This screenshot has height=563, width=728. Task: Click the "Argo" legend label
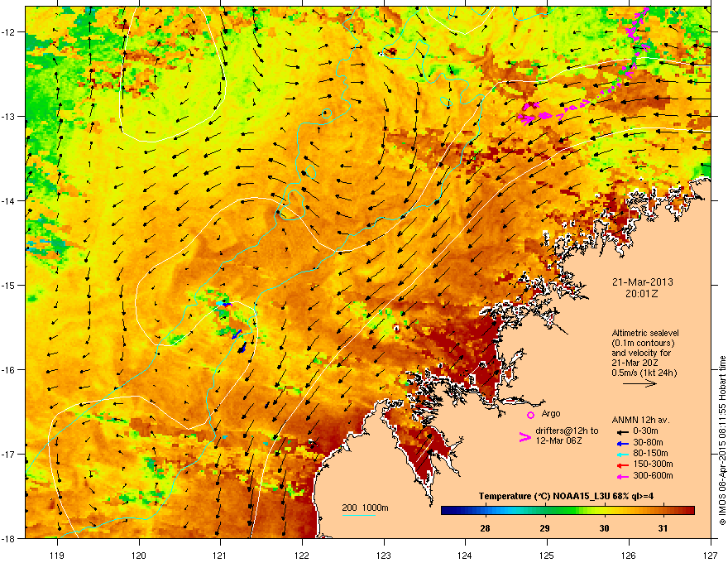pyautogui.click(x=551, y=413)
